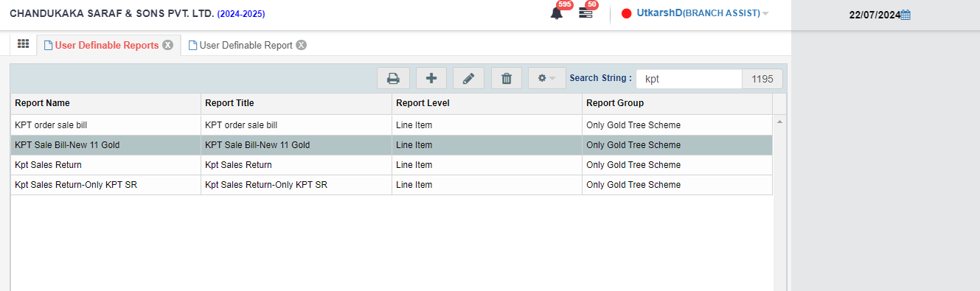This screenshot has width=980, height=291.
Task: Click Only Gold Tree Scheme in Kpt Sales Return row
Action: pyautogui.click(x=677, y=165)
